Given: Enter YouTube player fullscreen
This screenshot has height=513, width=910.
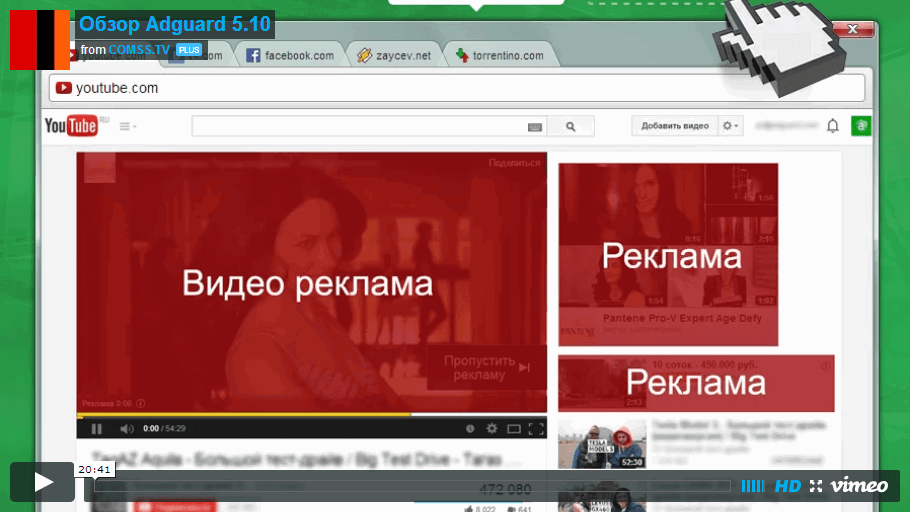Looking at the screenshot, I should point(536,429).
